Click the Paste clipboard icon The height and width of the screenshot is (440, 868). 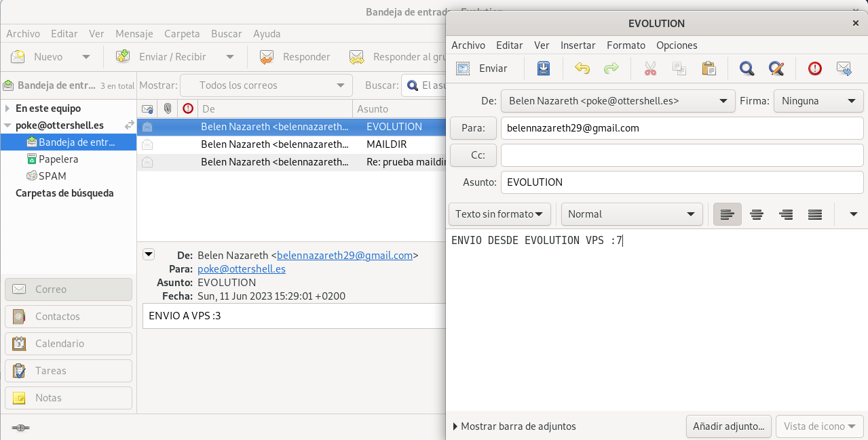click(x=709, y=68)
